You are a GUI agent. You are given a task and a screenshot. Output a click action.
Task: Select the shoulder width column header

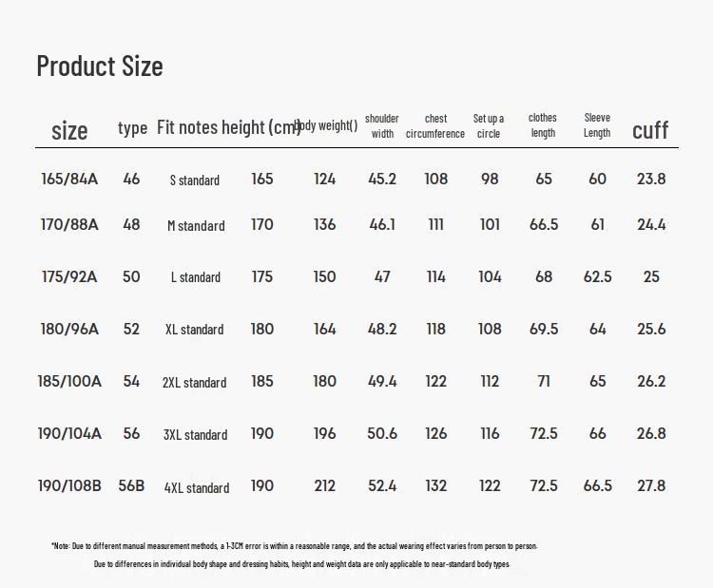[382, 126]
